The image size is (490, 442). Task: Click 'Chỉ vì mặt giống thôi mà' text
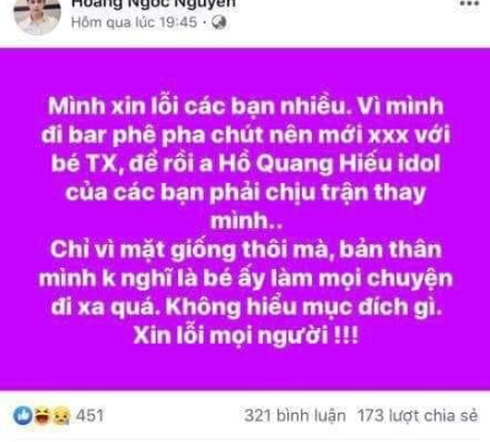[x=190, y=250]
